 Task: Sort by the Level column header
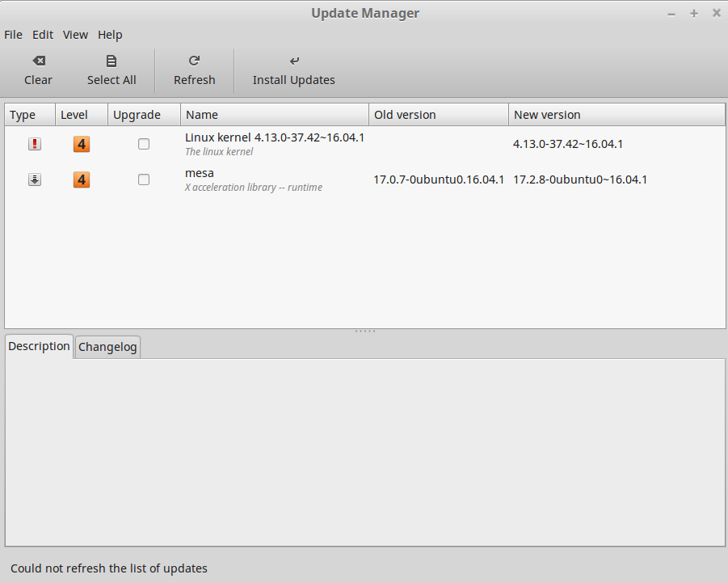82,115
